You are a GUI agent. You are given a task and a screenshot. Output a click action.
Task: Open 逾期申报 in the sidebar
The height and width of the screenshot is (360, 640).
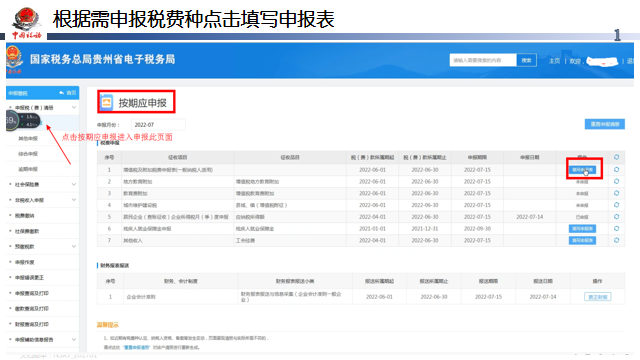[x=28, y=169]
